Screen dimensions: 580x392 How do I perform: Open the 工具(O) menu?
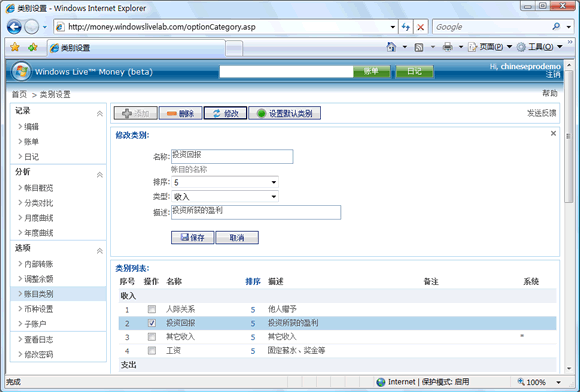[540, 47]
